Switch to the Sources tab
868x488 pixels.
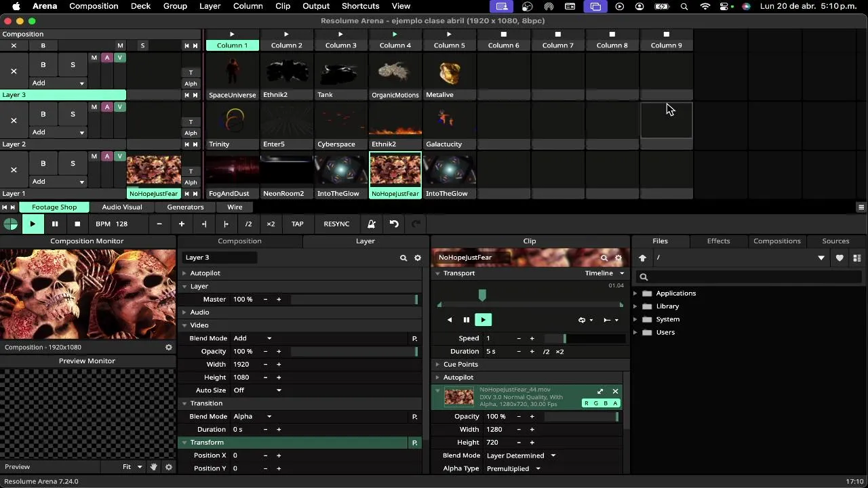835,241
